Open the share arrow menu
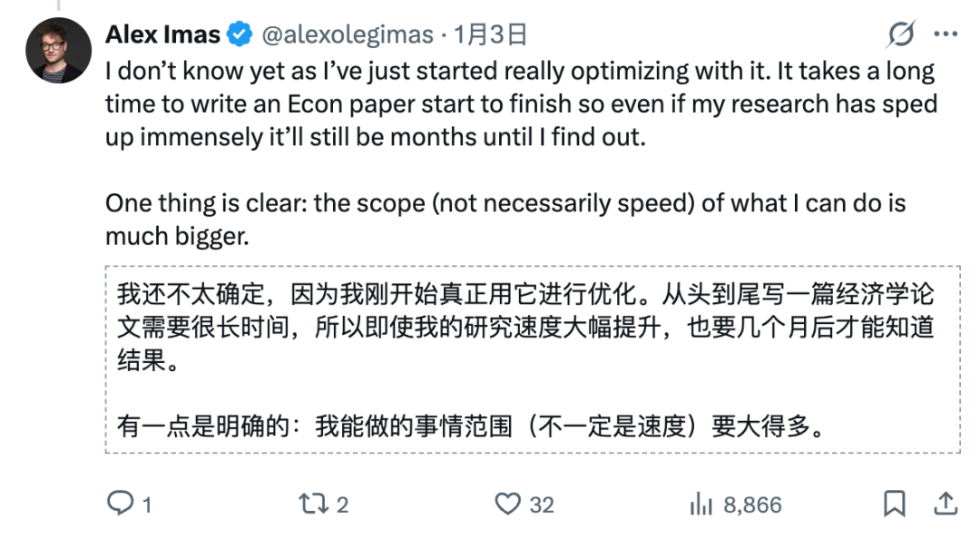The image size is (980, 539). 945,503
